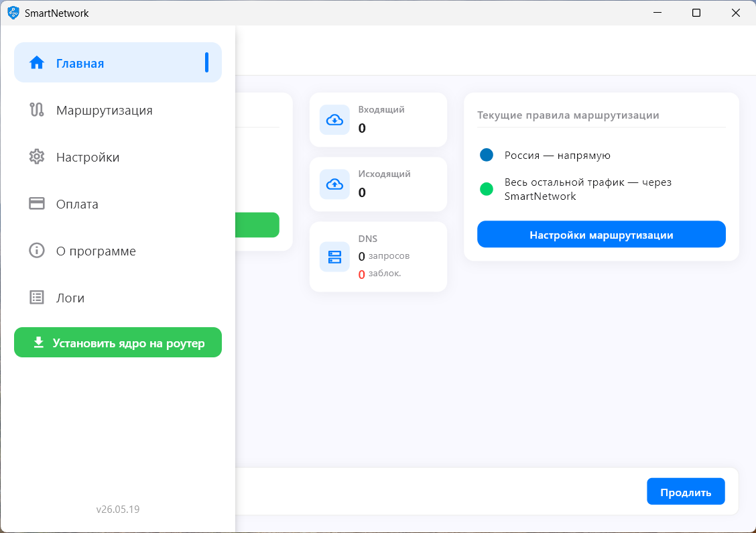
Task: Show the Логи page
Action: (x=118, y=297)
